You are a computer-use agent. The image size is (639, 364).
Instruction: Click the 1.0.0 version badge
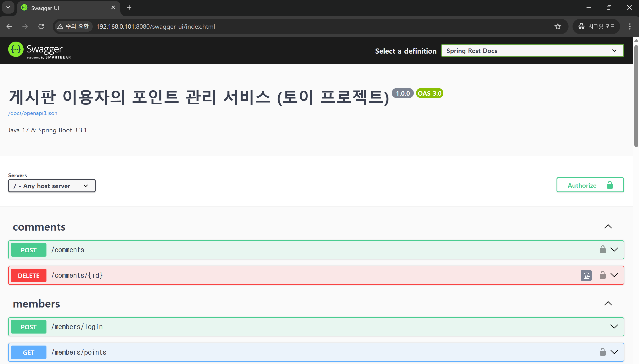click(403, 93)
